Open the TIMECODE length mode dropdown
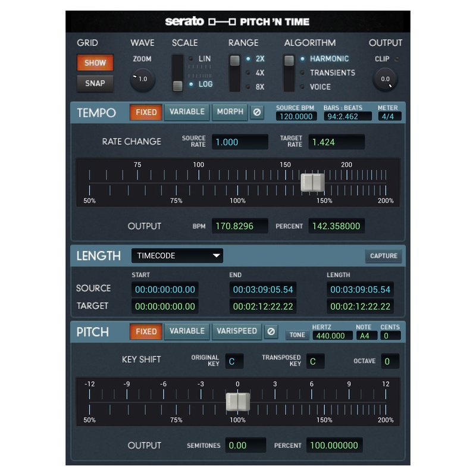Image resolution: width=476 pixels, height=476 pixels. click(x=177, y=256)
